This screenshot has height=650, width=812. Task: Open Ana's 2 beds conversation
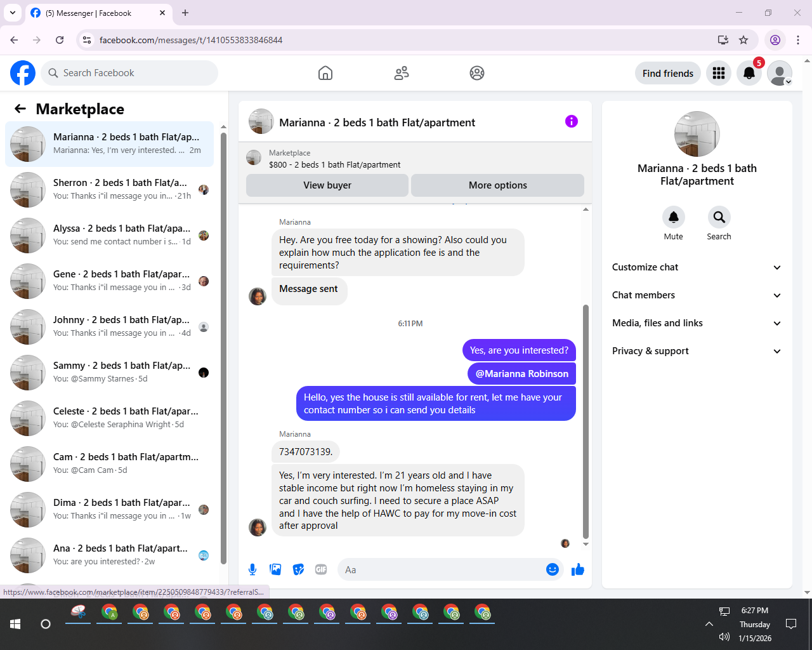[109, 555]
